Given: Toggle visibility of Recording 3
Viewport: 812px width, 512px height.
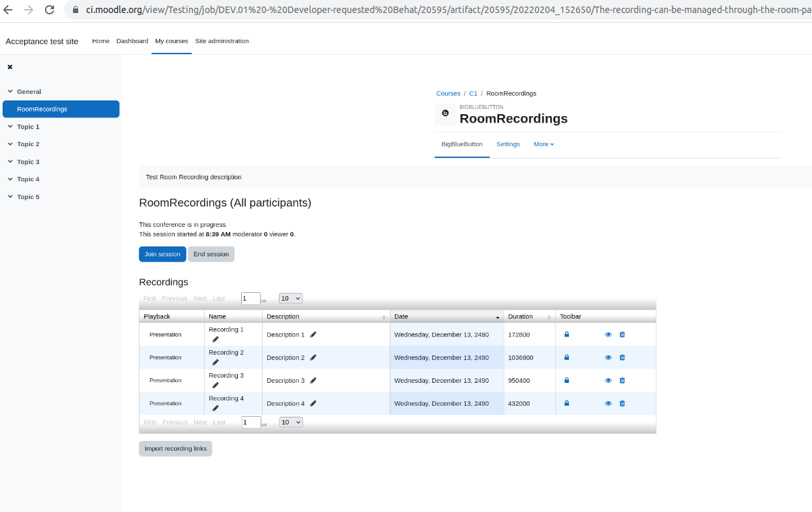Looking at the screenshot, I should [608, 380].
